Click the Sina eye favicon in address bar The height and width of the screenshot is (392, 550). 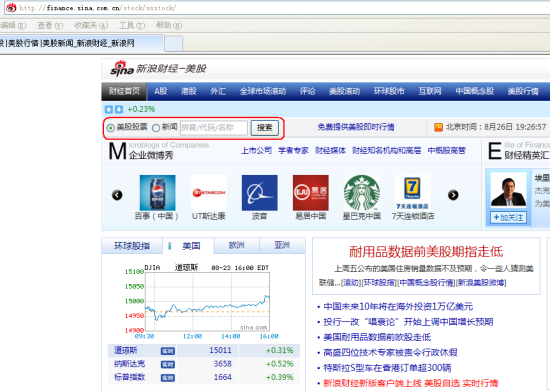pyautogui.click(x=11, y=7)
